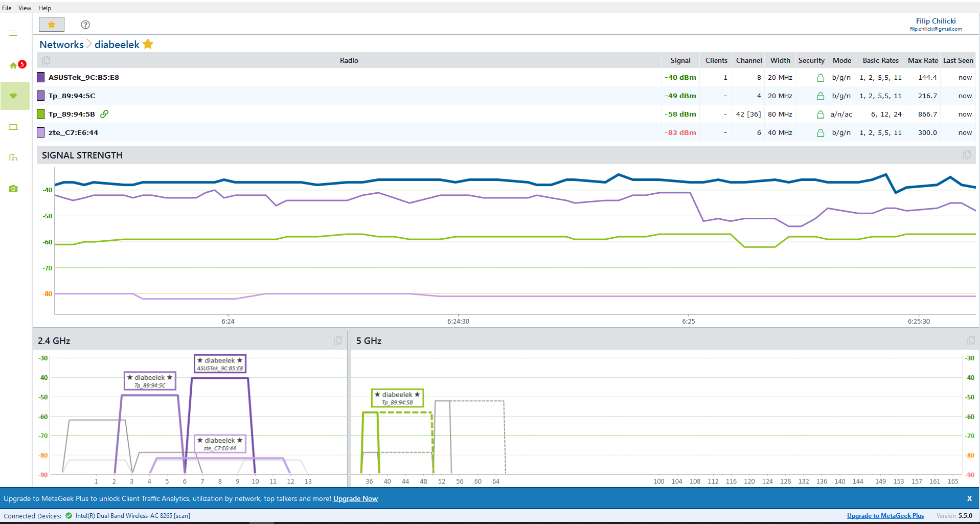Click the Upgrade Now link

(355, 499)
